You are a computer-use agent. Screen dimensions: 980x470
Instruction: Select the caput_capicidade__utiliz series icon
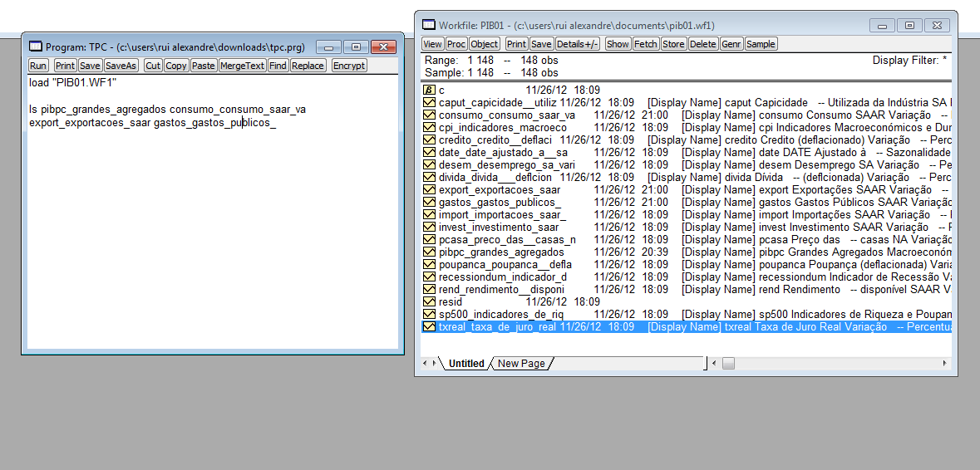[x=429, y=102]
